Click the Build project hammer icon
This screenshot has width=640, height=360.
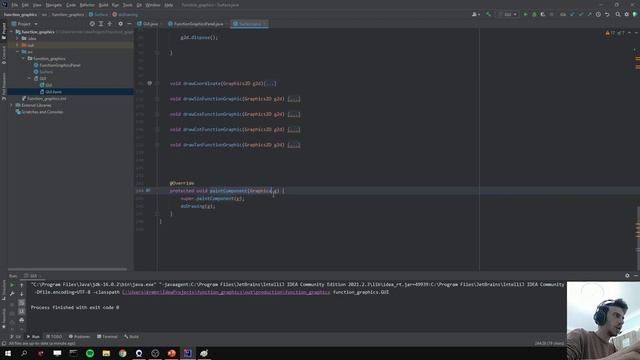[488, 14]
